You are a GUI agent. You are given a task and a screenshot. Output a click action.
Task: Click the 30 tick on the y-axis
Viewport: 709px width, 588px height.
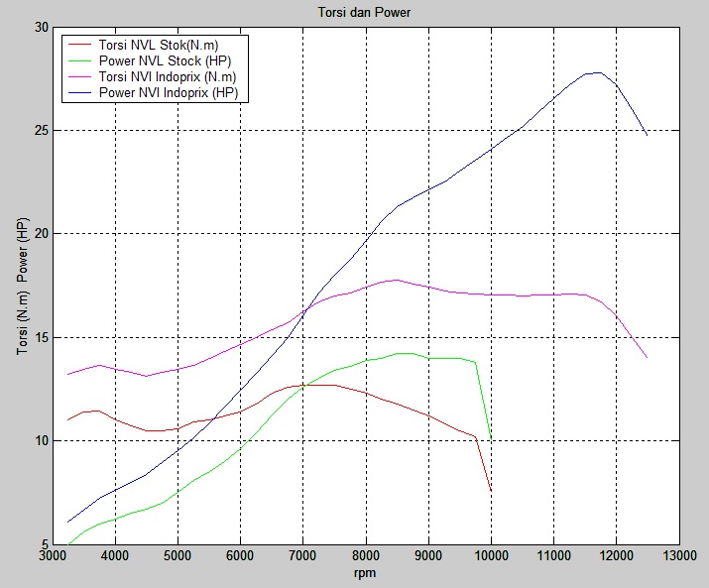point(42,28)
